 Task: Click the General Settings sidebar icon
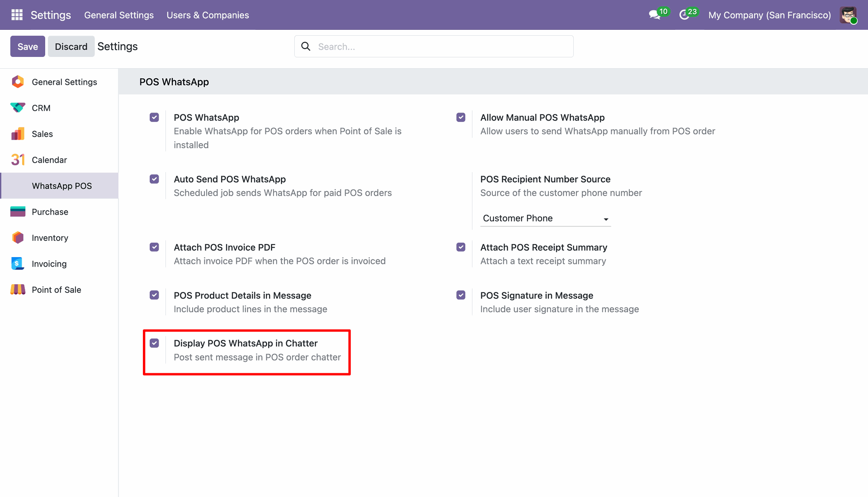click(18, 82)
